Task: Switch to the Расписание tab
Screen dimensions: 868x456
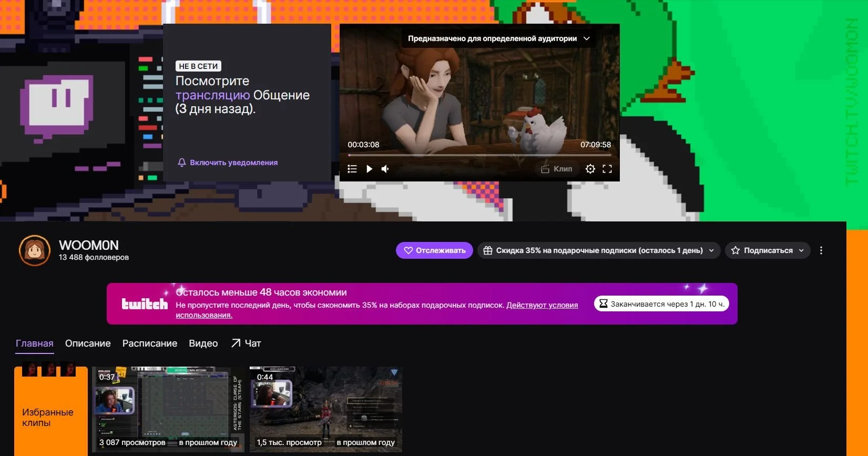Action: [150, 343]
